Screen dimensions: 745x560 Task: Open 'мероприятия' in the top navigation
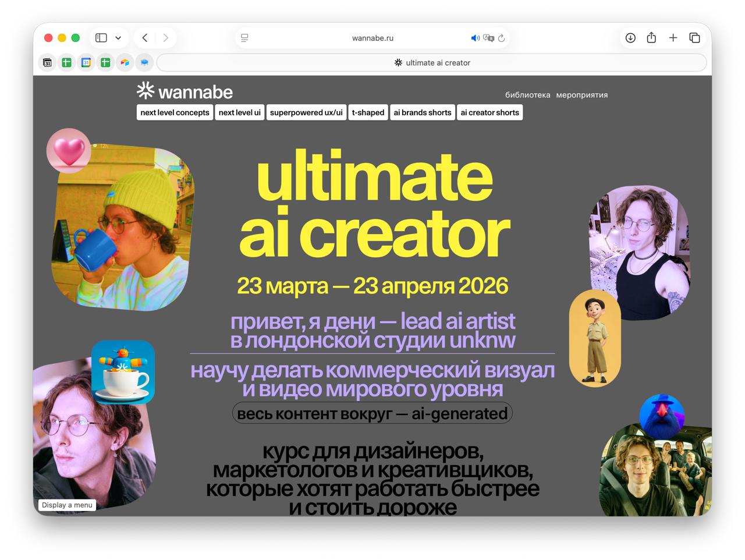[581, 95]
